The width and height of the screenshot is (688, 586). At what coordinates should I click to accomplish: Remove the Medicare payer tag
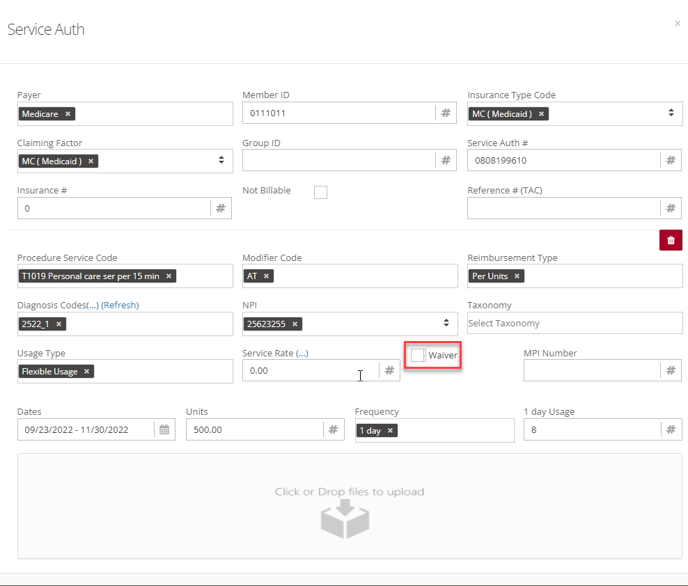pyautogui.click(x=68, y=114)
